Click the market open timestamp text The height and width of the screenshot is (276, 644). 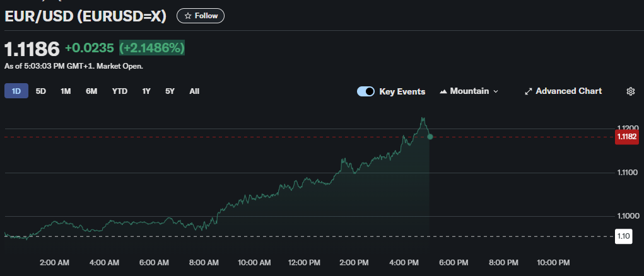point(74,66)
